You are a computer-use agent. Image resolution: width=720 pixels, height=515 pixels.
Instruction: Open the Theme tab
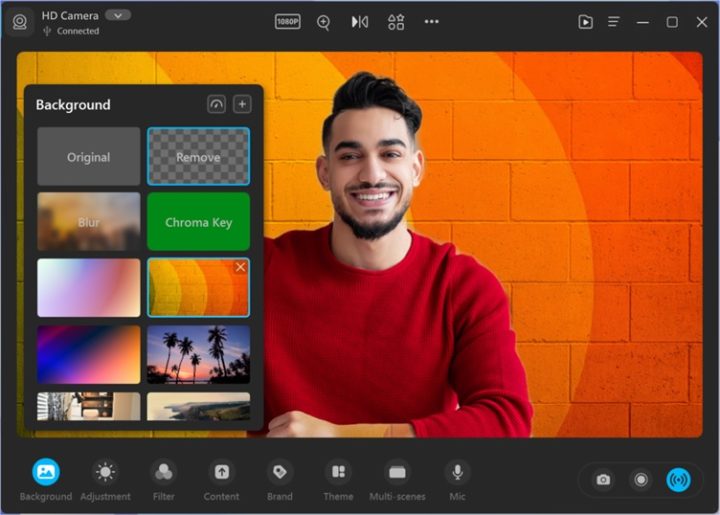pos(338,480)
